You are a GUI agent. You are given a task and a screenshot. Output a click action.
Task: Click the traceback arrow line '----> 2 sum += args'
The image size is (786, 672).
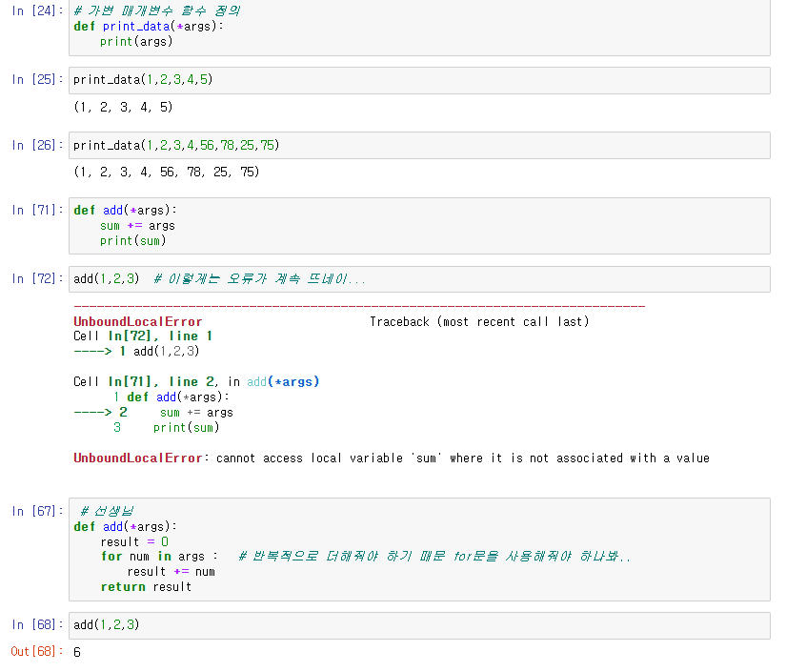point(153,412)
